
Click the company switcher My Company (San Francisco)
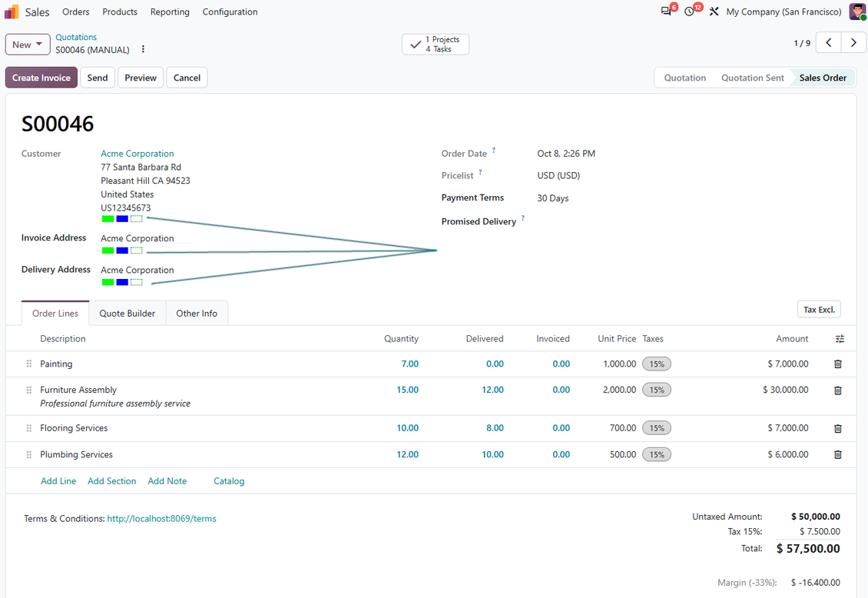(x=784, y=12)
